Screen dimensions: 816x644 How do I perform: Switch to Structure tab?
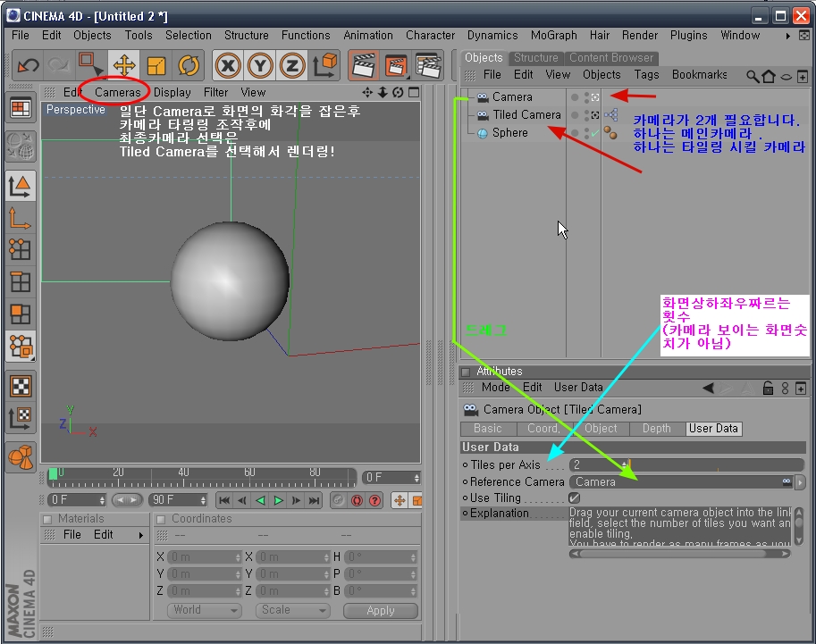[x=535, y=58]
